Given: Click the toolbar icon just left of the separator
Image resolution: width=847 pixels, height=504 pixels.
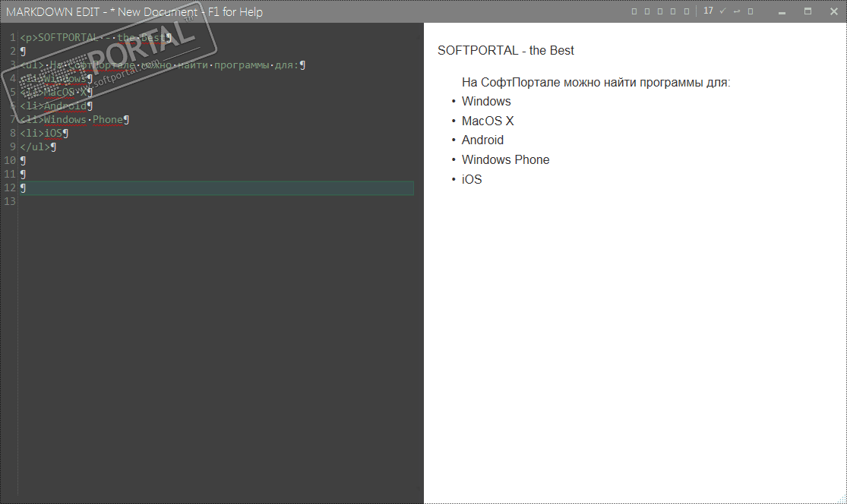Looking at the screenshot, I should coord(687,11).
